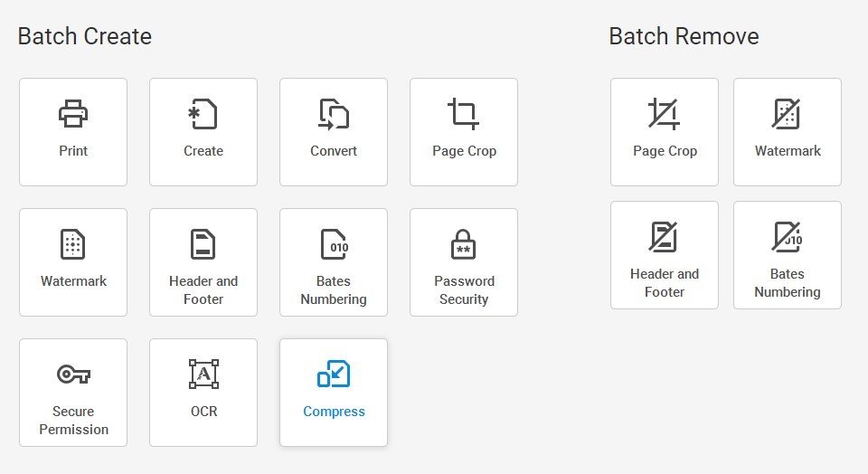The height and width of the screenshot is (474, 868).
Task: Select the Secure Permission key icon
Action: [x=73, y=374]
